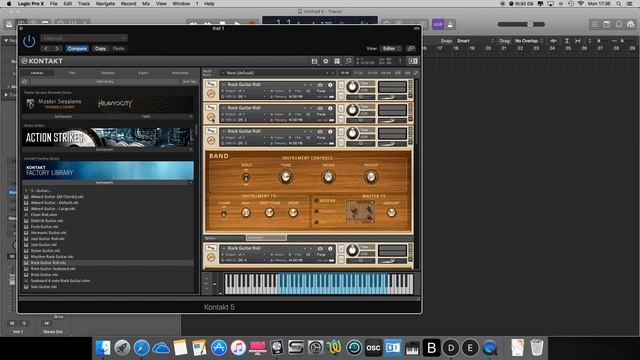The height and width of the screenshot is (360, 640).
Task: Click the snapshot camera icon on second instrument
Action: (320, 108)
